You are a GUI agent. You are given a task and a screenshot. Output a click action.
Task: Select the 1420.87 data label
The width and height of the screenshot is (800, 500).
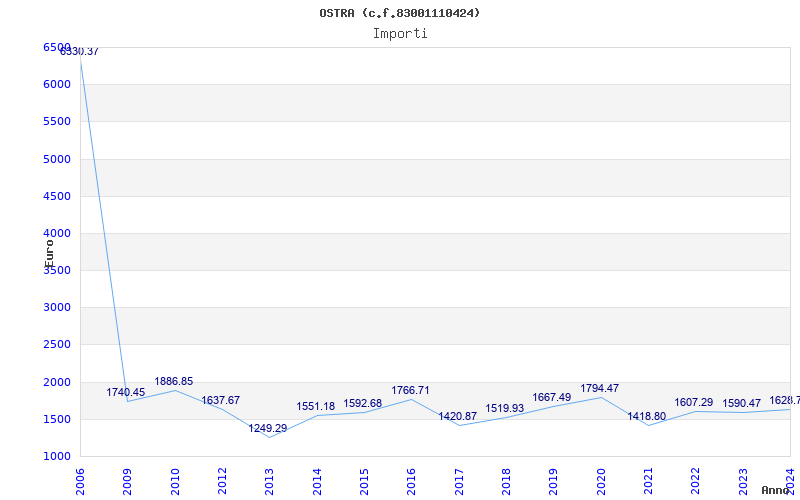pos(458,416)
